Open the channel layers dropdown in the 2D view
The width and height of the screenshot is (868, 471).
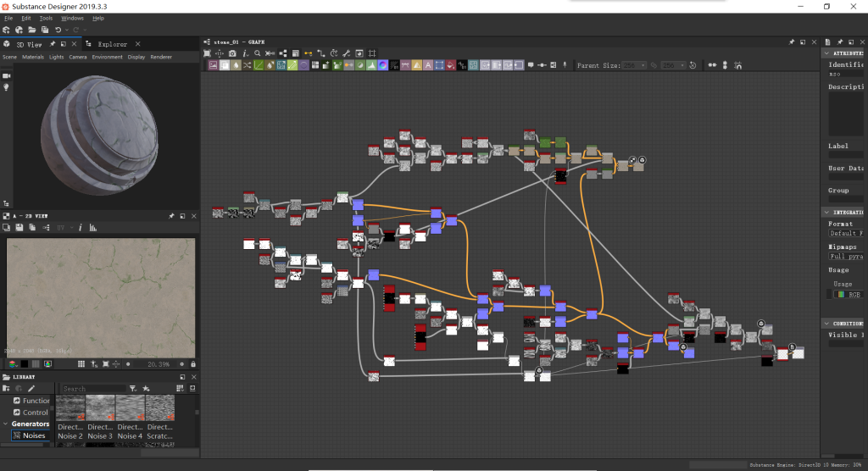[x=13, y=364]
